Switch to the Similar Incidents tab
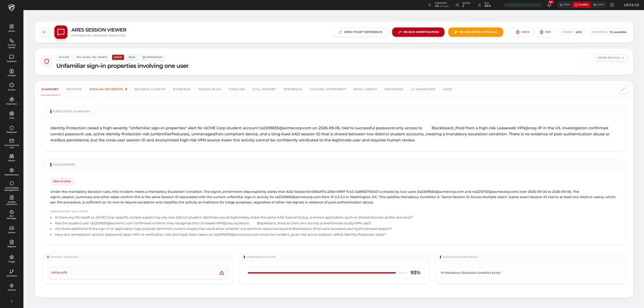The width and height of the screenshot is (644, 308). click(108, 89)
